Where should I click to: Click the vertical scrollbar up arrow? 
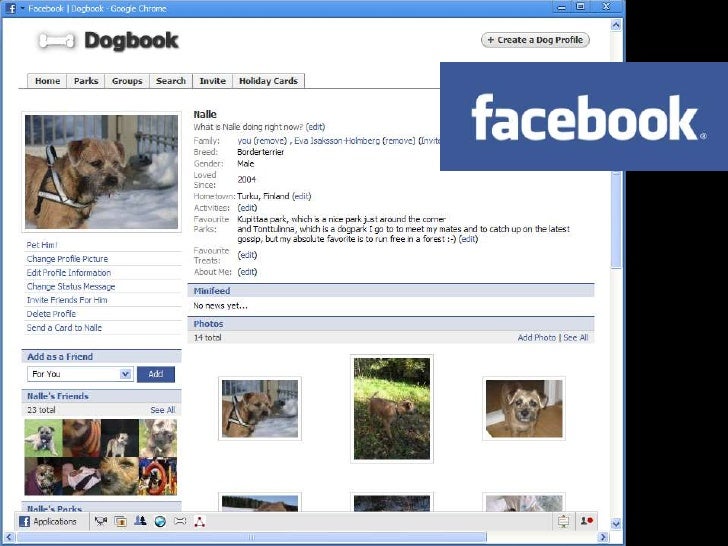tap(616, 25)
